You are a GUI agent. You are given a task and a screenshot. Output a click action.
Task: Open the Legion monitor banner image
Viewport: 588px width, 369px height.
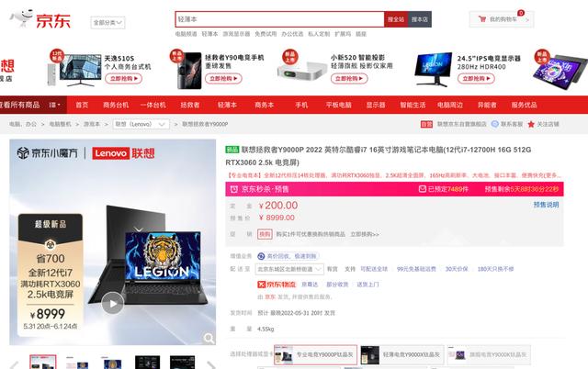point(434,70)
